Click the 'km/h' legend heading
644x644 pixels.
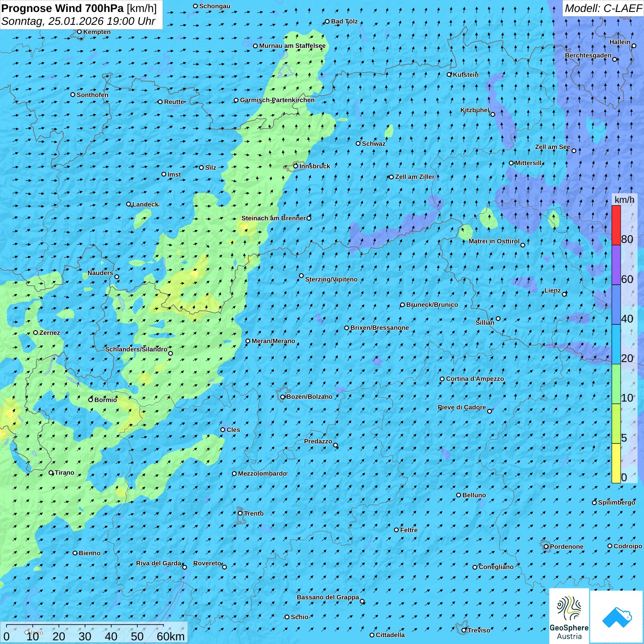(624, 200)
